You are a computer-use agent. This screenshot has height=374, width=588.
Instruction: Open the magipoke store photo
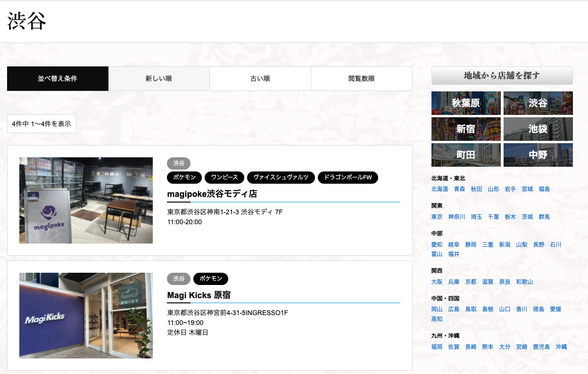click(86, 200)
